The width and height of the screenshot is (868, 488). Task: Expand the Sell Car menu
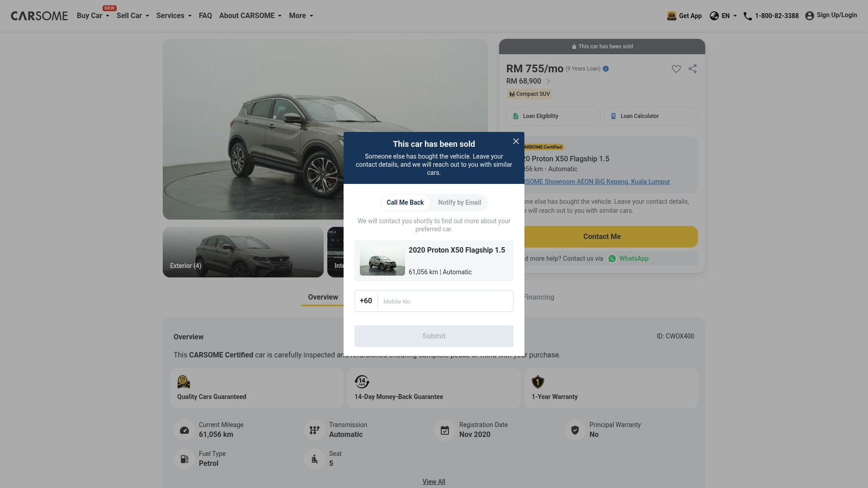tap(132, 16)
